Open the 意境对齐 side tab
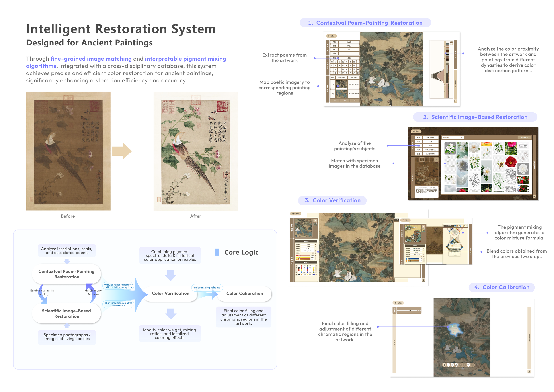The height and width of the screenshot is (392, 554). 455,84
